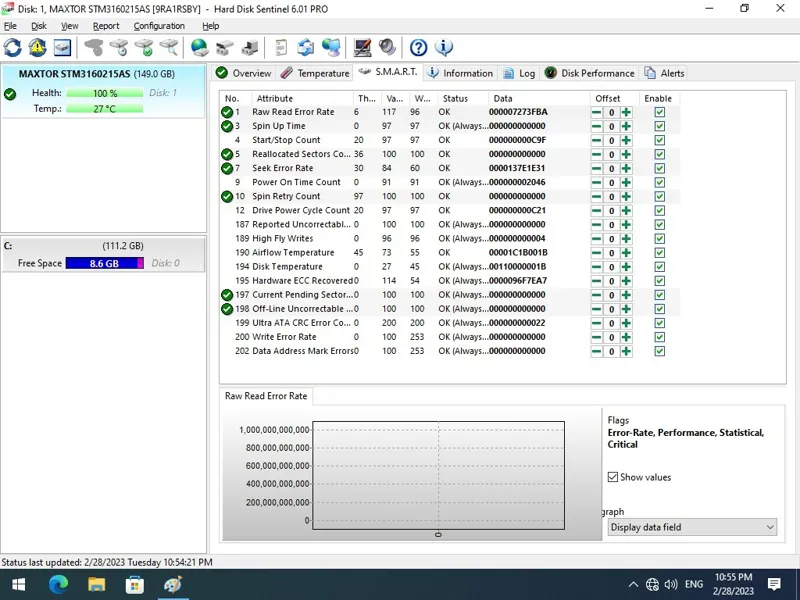Open the File menu
The height and width of the screenshot is (600, 800).
pos(10,26)
